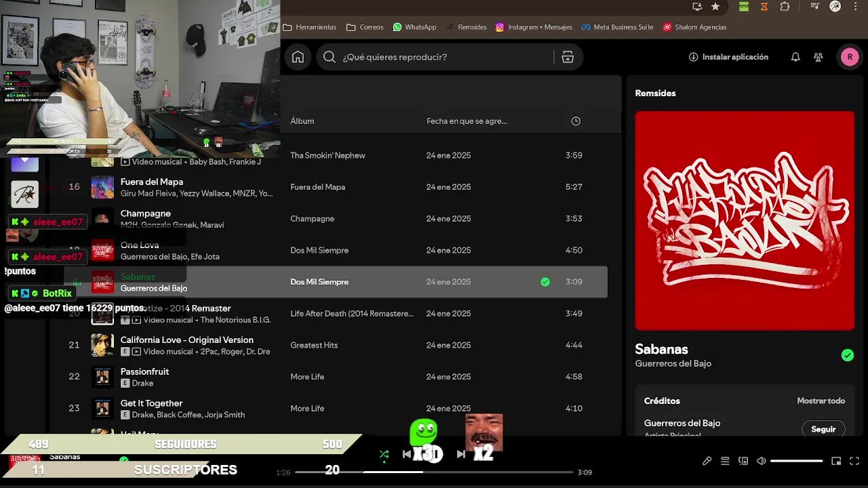Open album Life After Death (2014 Remaster)
This screenshot has width=868, height=488.
tap(352, 313)
